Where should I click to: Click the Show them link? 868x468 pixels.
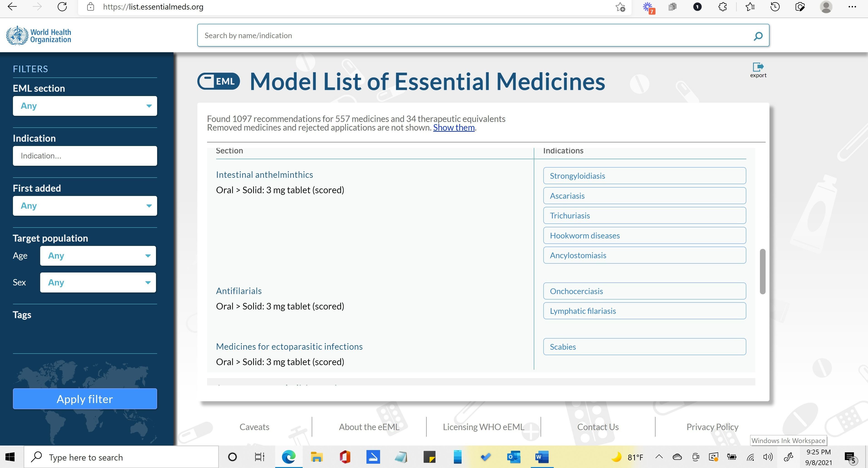[x=454, y=128]
